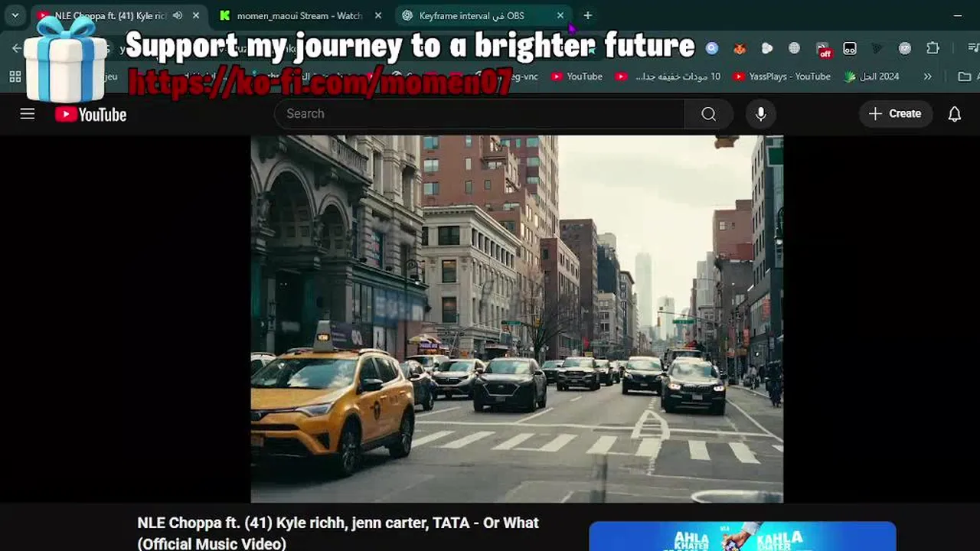The width and height of the screenshot is (980, 551).
Task: Close the Keyframe interval OBS tab
Action: point(560,15)
